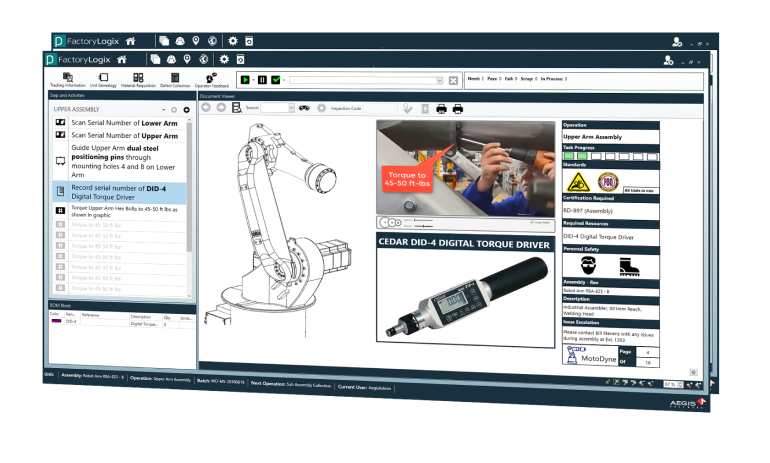The width and height of the screenshot is (770, 463).
Task: Go to Home in the front FactoryLogix window
Action: coord(122,59)
